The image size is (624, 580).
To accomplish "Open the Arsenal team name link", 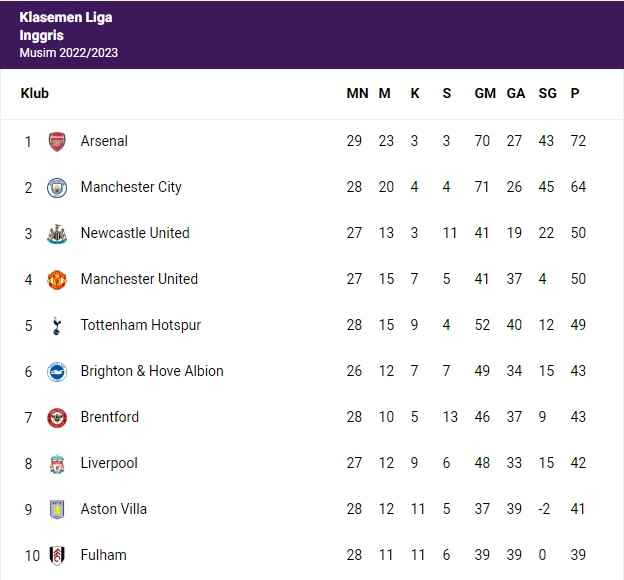I will [x=104, y=141].
